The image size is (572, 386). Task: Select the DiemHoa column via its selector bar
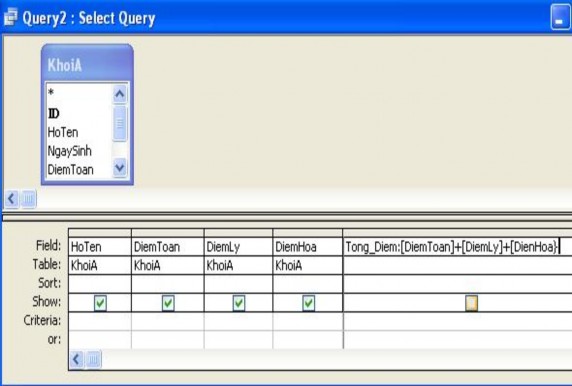[x=308, y=233]
